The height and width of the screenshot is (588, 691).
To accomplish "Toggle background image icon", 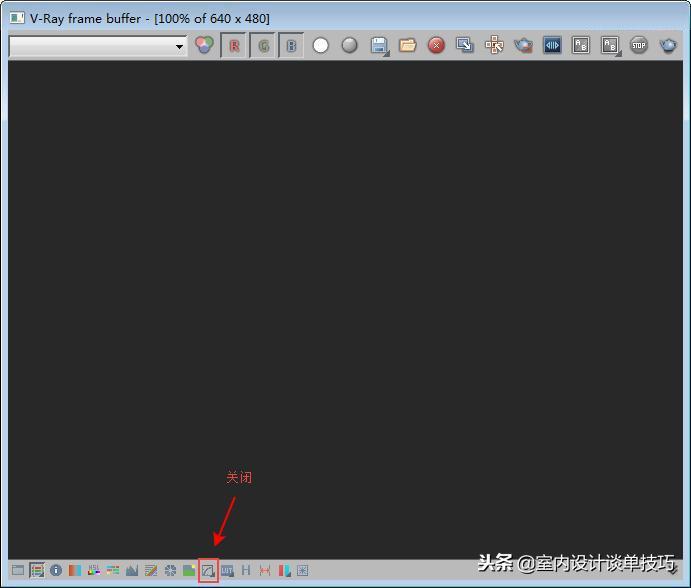I will [x=189, y=570].
